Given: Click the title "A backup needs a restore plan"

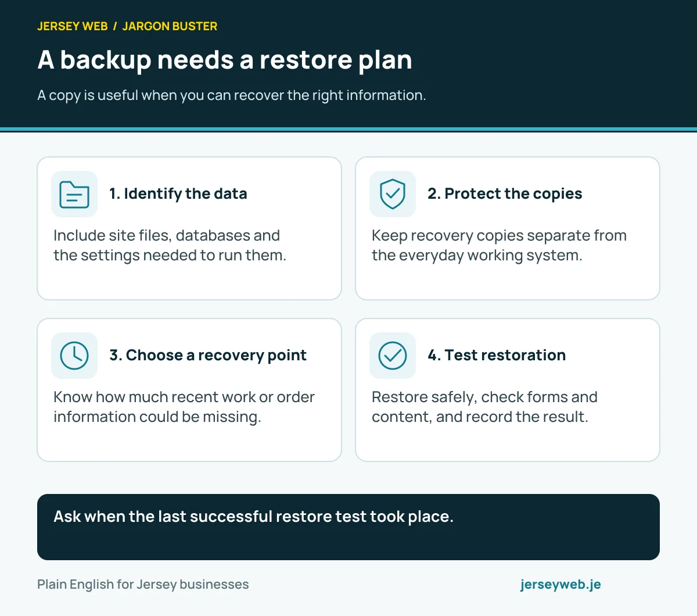Looking at the screenshot, I should coord(225,60).
